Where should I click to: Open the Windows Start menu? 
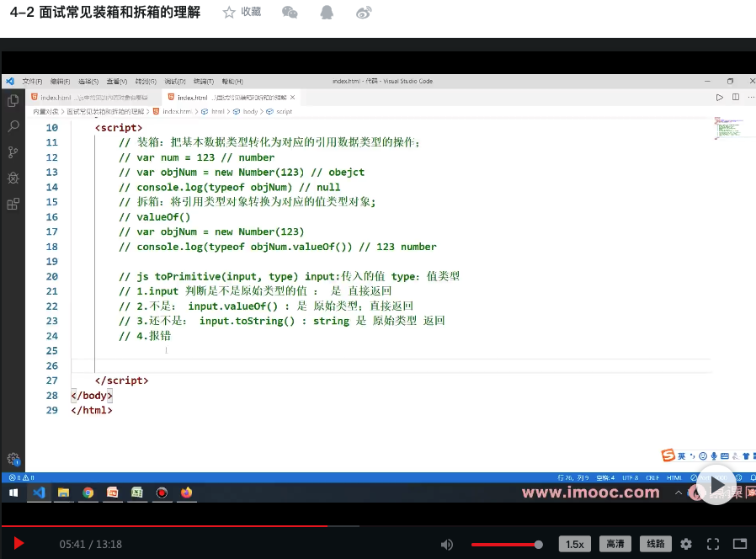[13, 492]
